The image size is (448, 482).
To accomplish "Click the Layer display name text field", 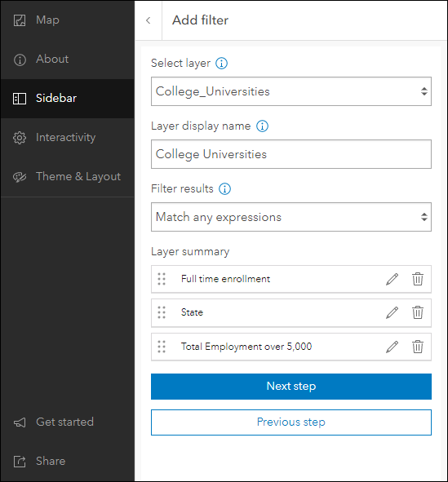I will (291, 154).
